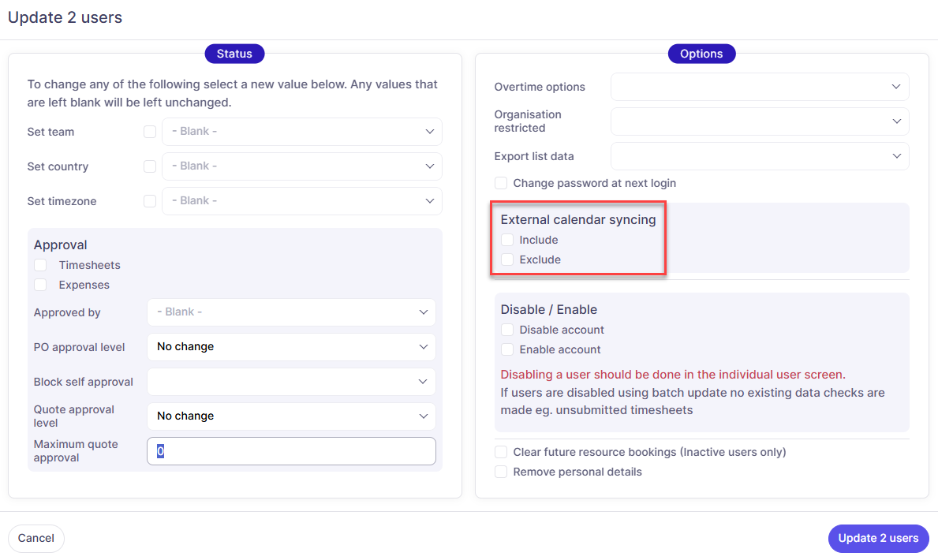Check the Set timezone checkbox
938x560 pixels.
click(150, 201)
